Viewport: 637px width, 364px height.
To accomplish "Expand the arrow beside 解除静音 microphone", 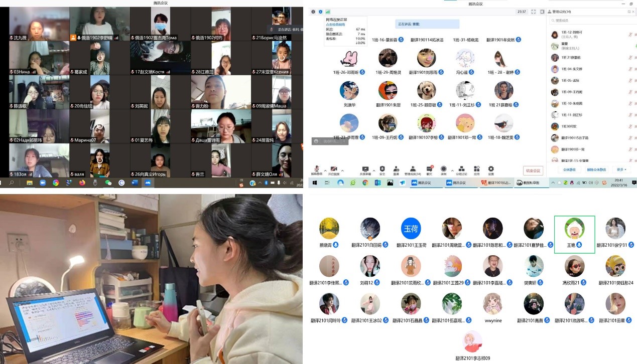I will tap(325, 170).
